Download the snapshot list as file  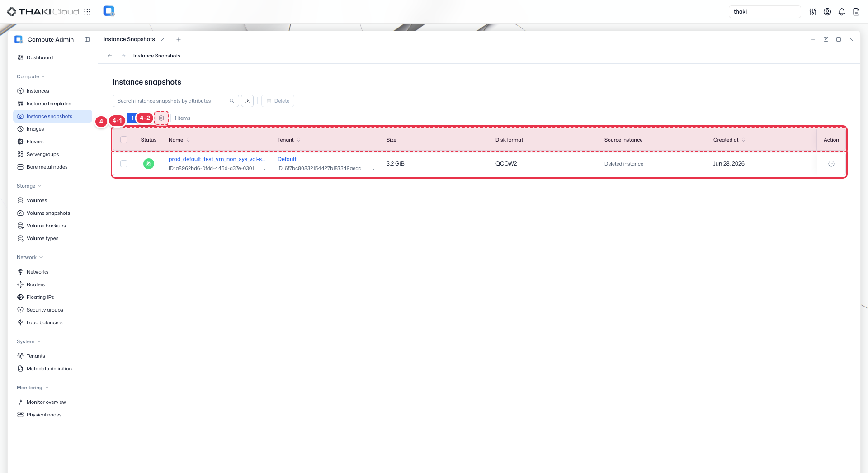pos(247,101)
